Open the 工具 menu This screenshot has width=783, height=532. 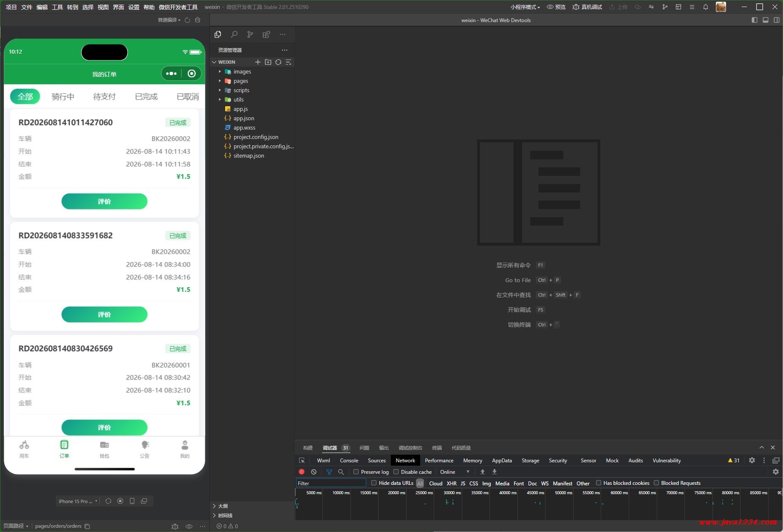pos(57,7)
